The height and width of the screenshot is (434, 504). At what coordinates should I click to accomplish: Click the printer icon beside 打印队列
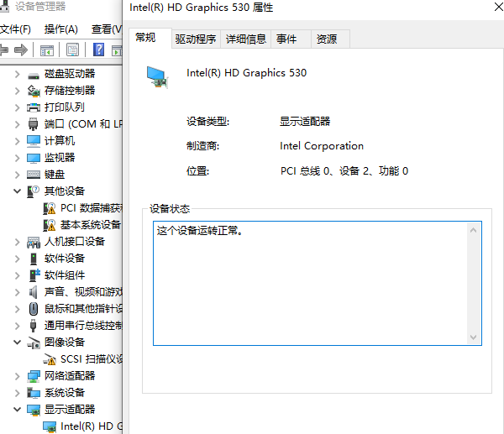pos(34,107)
